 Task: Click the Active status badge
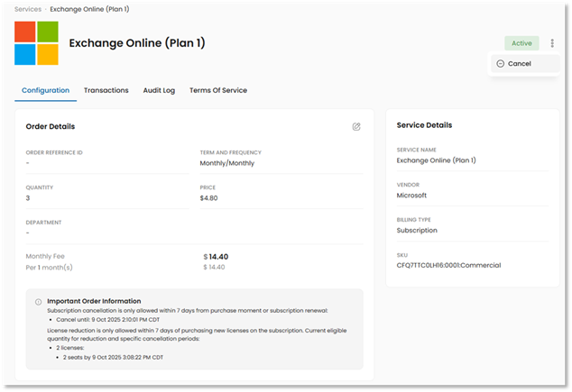click(x=521, y=43)
